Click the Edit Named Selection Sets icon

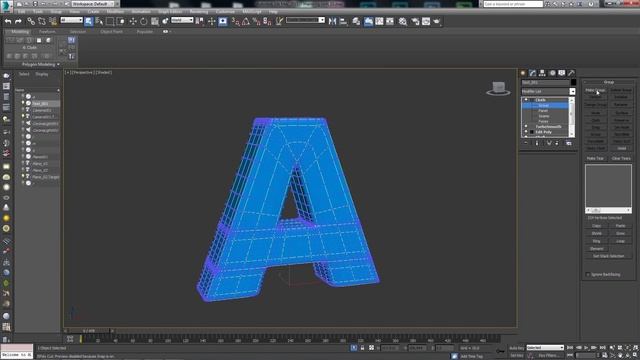tap(279, 21)
